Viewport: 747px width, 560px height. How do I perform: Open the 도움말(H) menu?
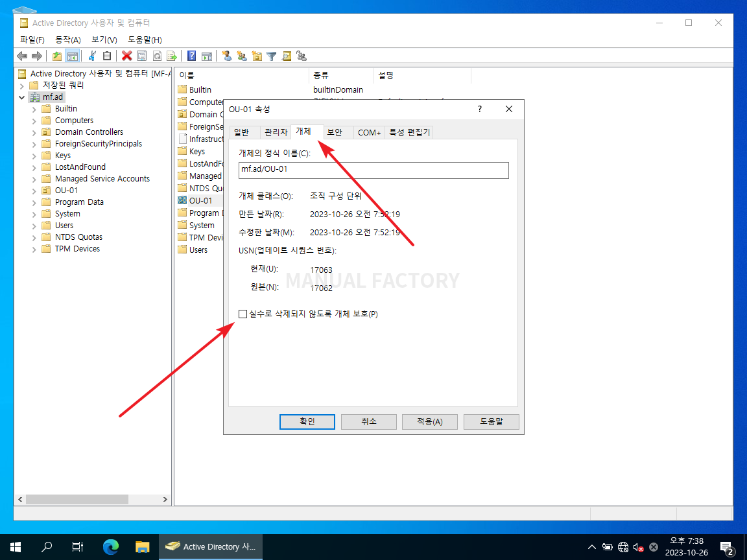pos(145,40)
